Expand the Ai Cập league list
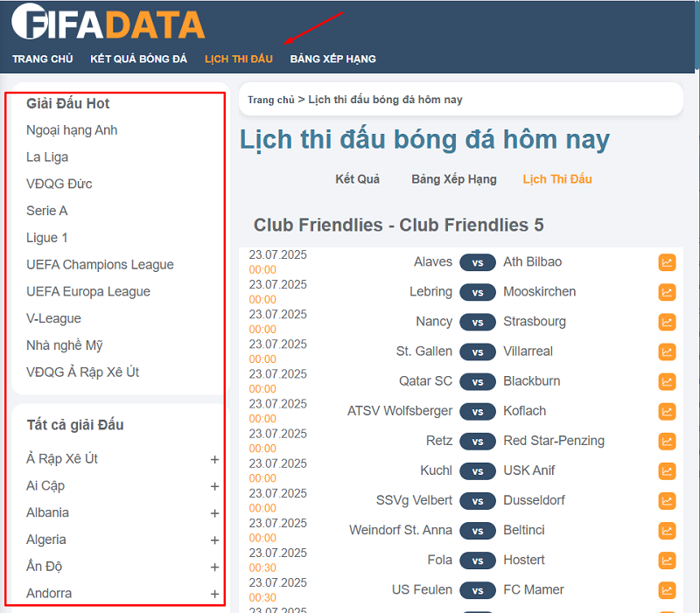This screenshot has width=700, height=613. coord(214,486)
